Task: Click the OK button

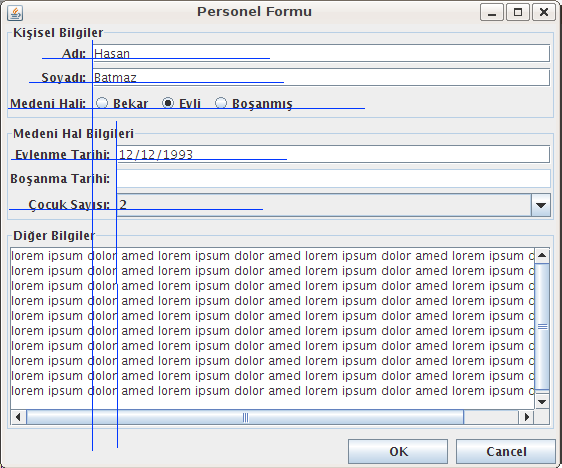Action: click(398, 452)
